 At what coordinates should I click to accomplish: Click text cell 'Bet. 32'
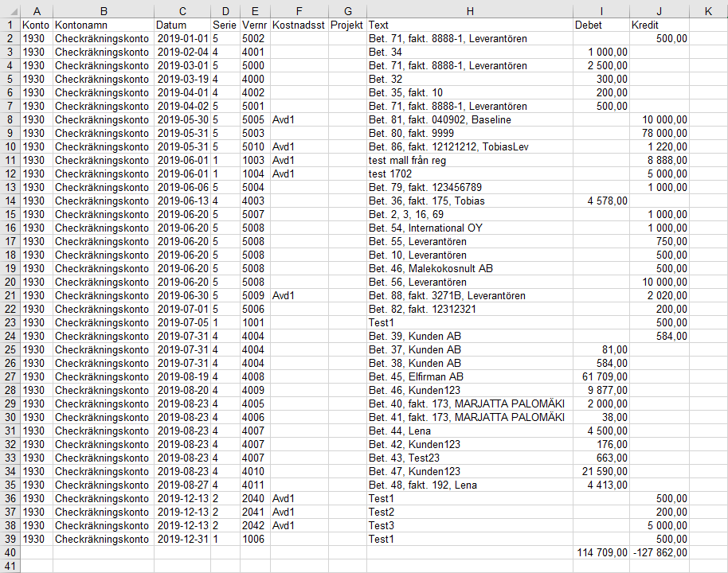(470, 79)
